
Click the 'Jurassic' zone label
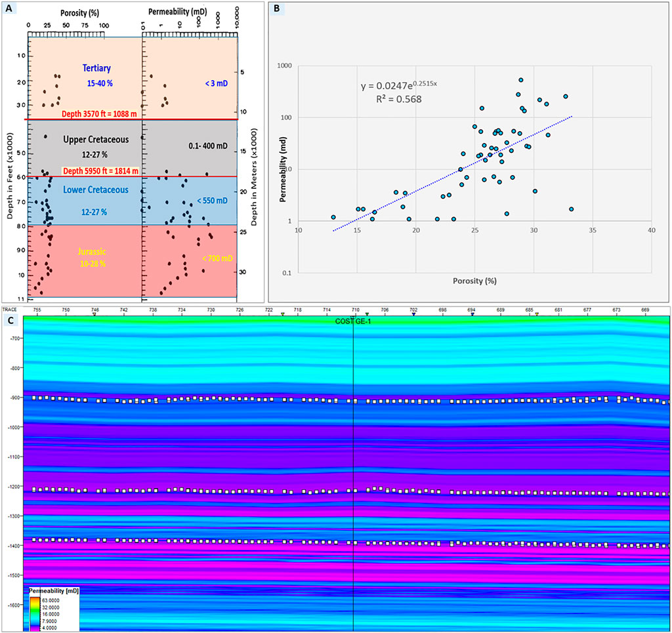pyautogui.click(x=92, y=252)
